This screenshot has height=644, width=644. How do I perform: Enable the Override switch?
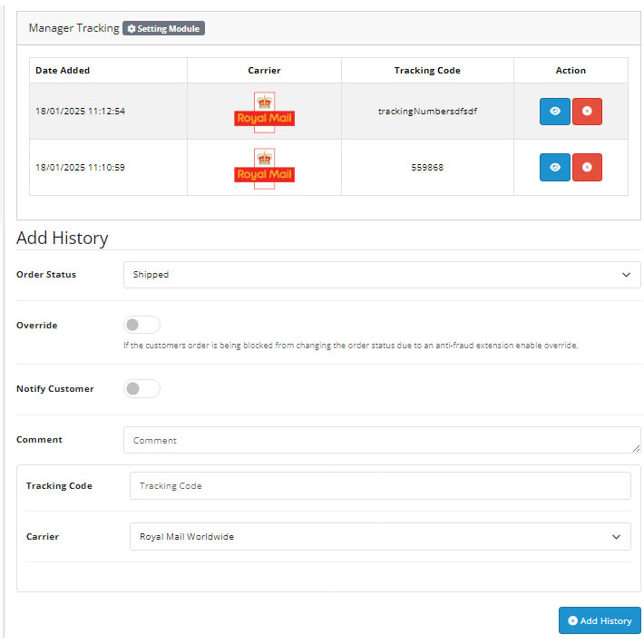coord(141,325)
